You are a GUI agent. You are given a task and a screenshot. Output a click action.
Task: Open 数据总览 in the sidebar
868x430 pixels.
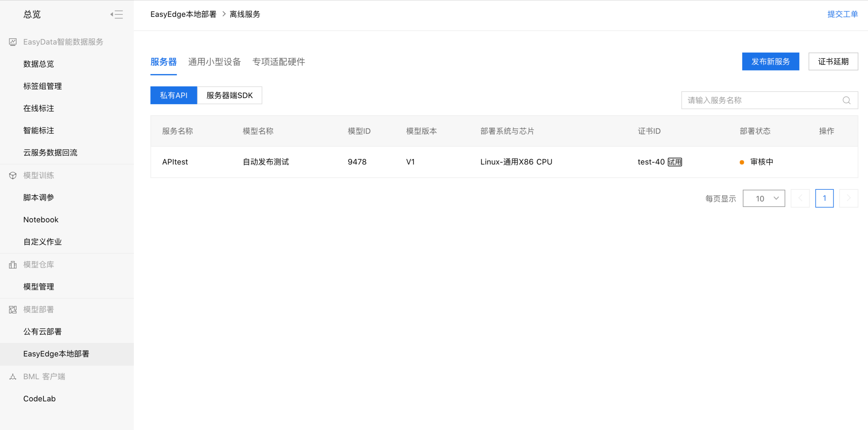(38, 64)
